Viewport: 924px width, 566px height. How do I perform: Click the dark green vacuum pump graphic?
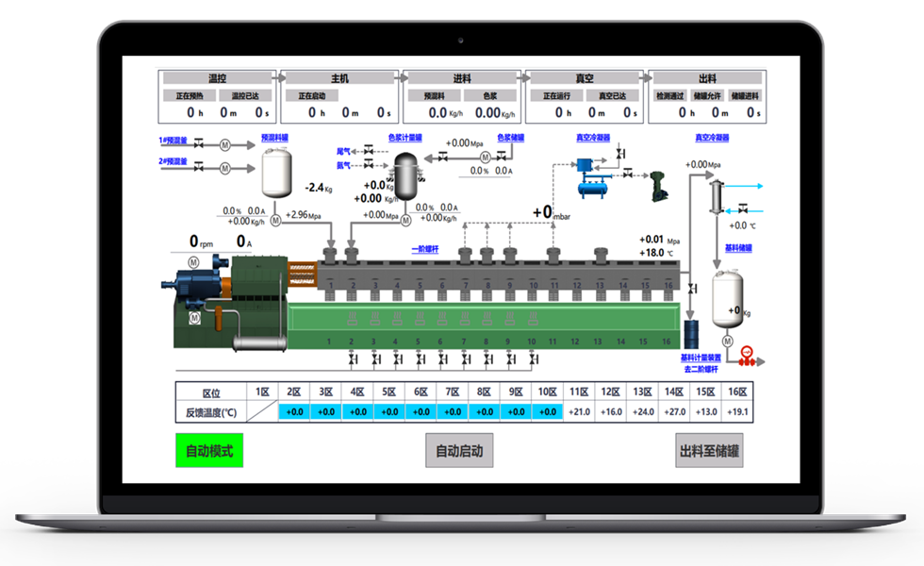click(x=659, y=187)
